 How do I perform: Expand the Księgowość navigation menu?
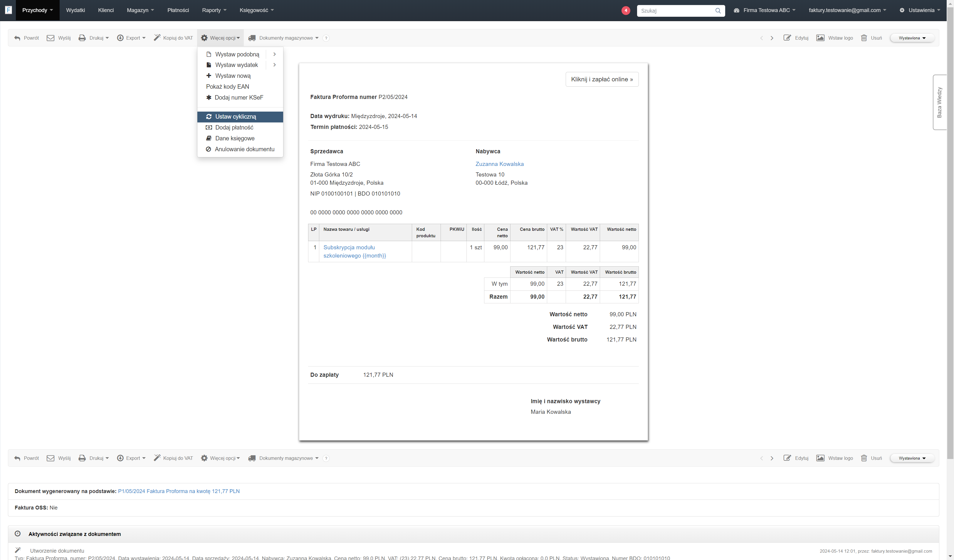click(x=256, y=10)
